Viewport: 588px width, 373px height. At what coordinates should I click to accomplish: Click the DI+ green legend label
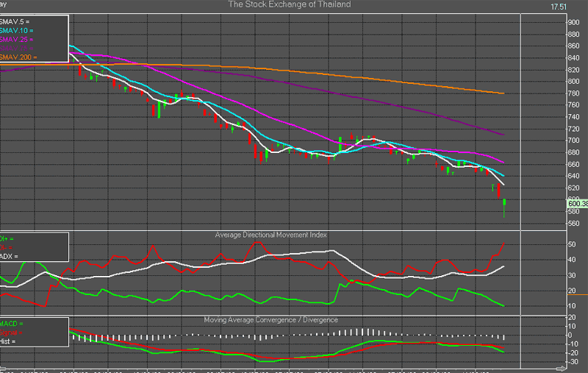click(7, 238)
